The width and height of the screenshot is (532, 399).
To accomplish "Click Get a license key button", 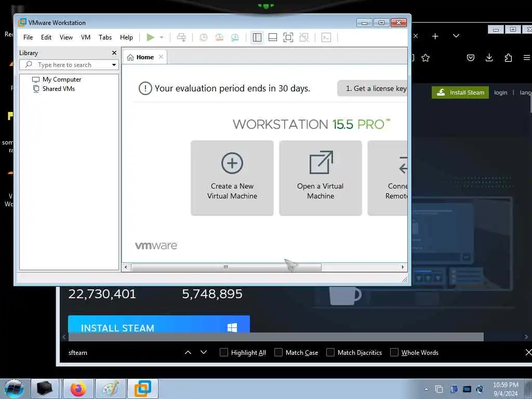I will 373,88.
